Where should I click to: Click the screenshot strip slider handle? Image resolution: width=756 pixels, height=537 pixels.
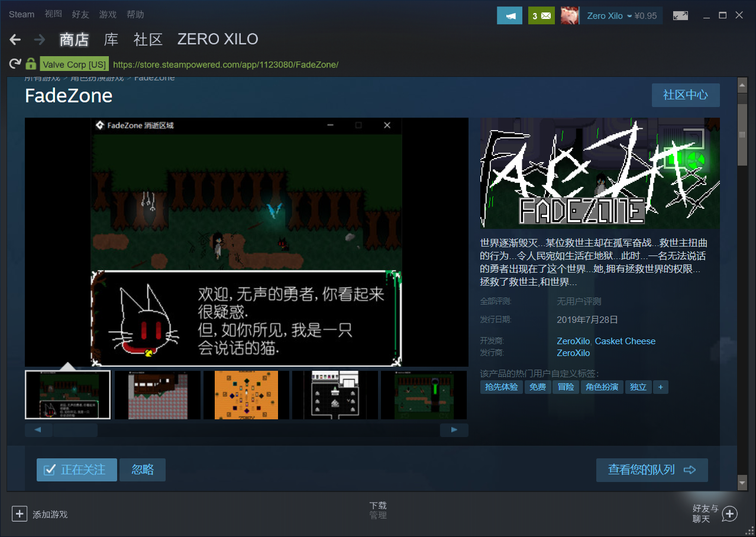(75, 430)
